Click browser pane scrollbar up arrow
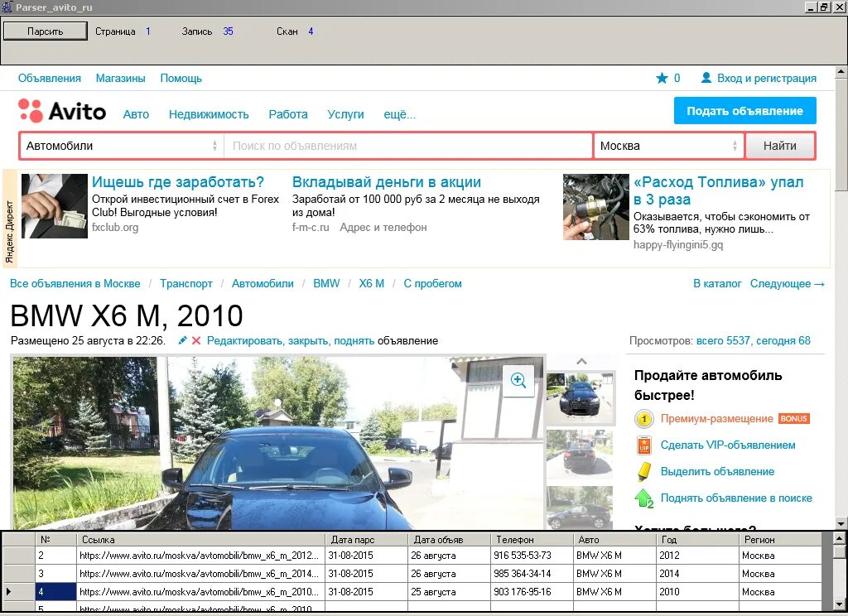This screenshot has height=616, width=848. [841, 72]
